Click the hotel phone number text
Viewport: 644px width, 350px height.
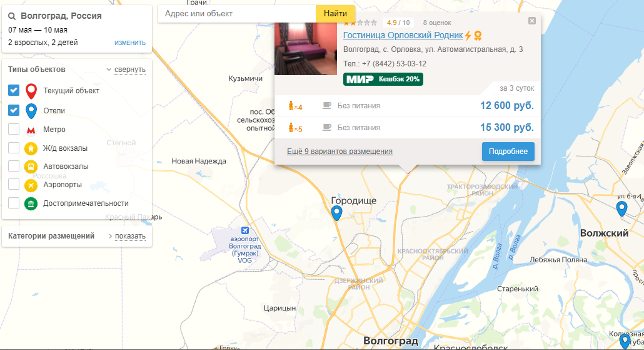(385, 64)
